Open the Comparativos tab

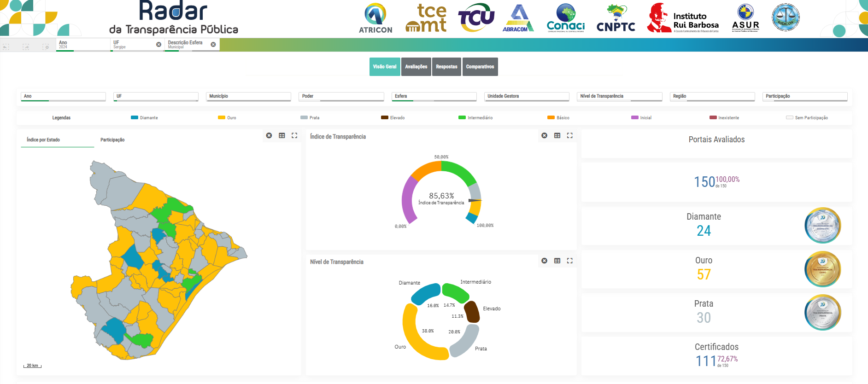(x=480, y=67)
